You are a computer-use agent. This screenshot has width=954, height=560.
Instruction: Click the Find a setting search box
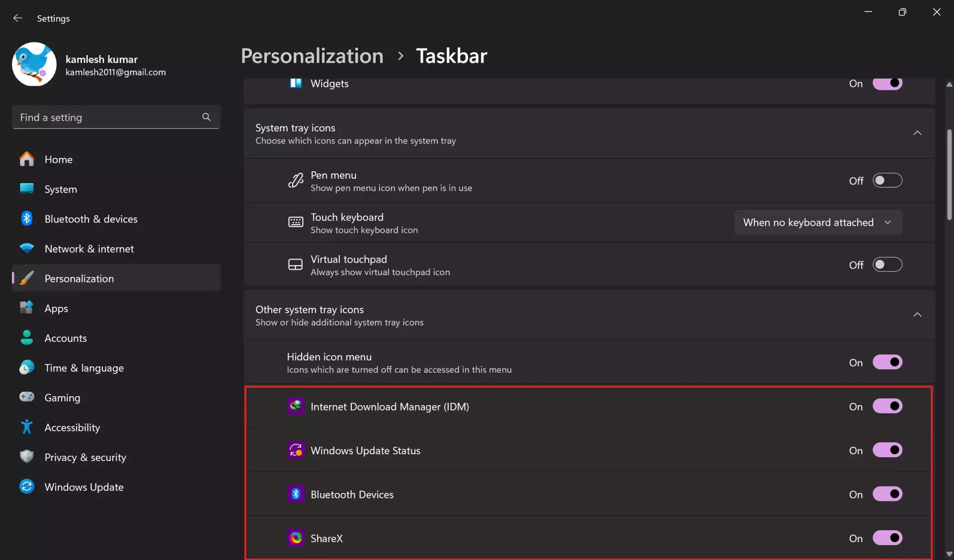[115, 117]
